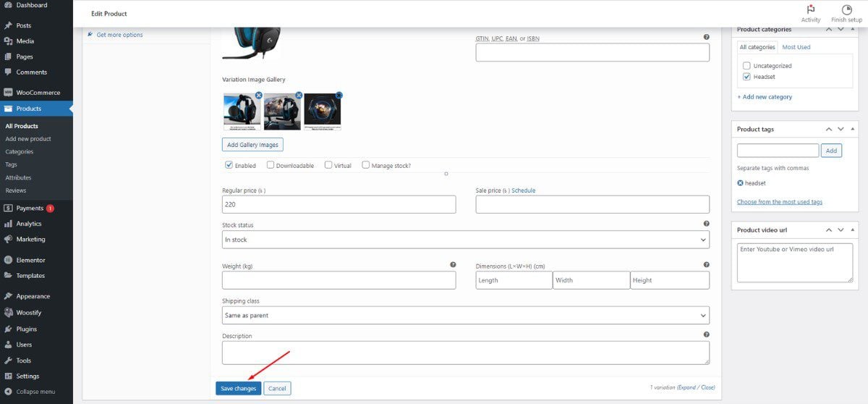Open Payments menu in sidebar
The image size is (868, 404).
(30, 209)
